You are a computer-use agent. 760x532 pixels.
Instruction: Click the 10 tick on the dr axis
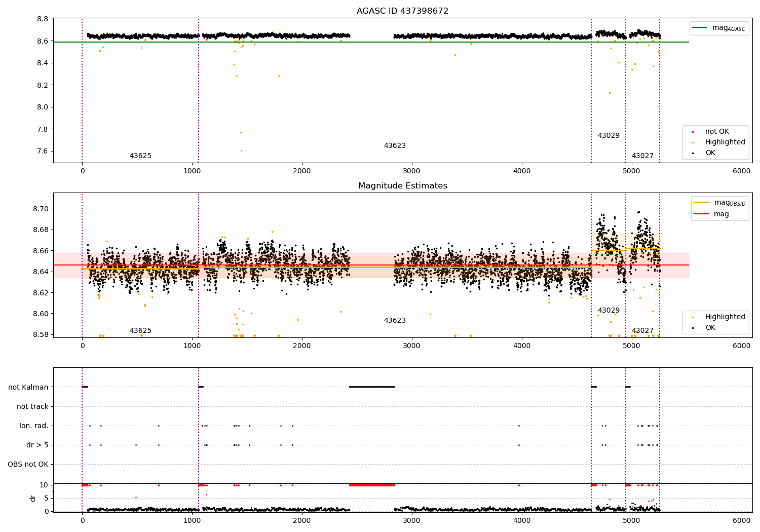44,485
